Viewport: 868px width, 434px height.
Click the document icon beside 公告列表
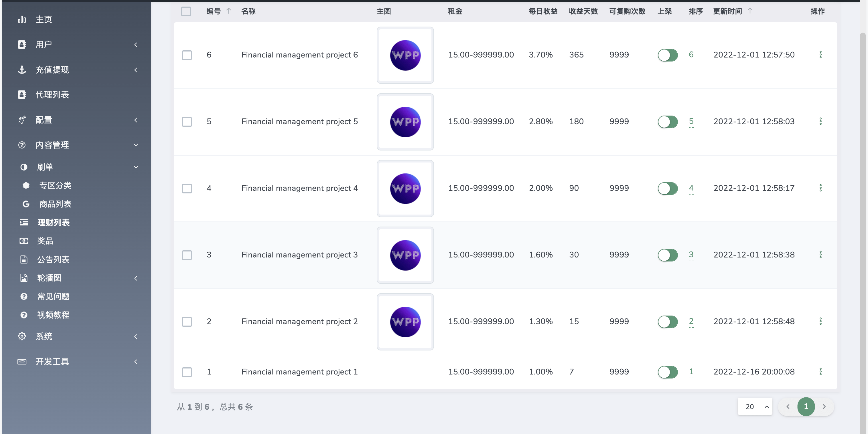24,259
